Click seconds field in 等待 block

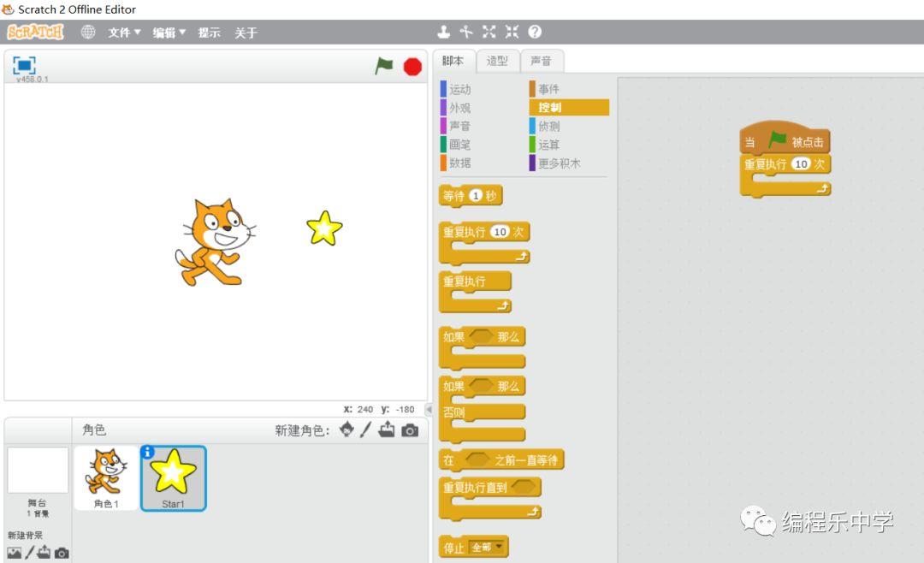477,196
